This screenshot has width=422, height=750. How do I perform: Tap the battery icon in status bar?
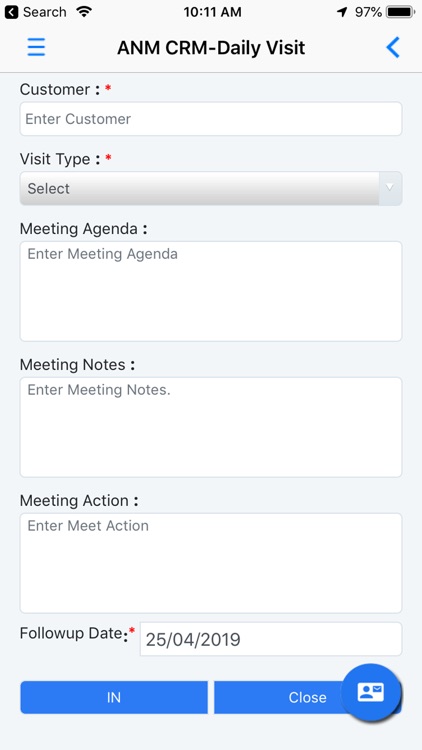pyautogui.click(x=401, y=12)
